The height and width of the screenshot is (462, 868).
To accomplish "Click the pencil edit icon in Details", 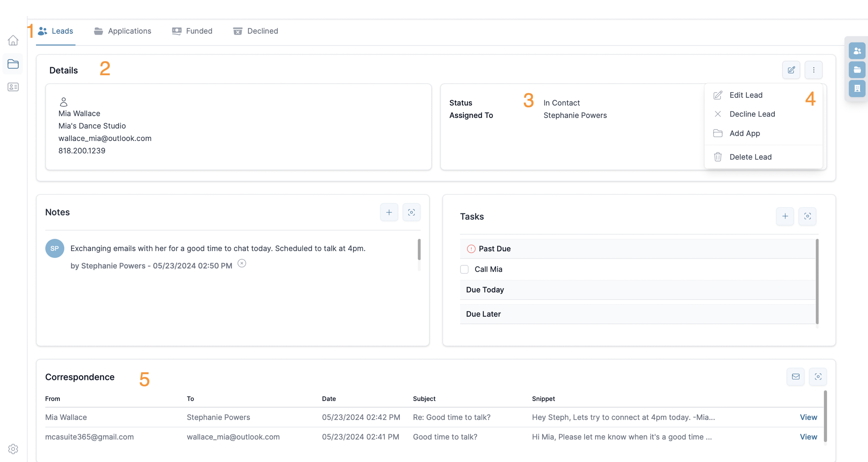I will point(791,70).
